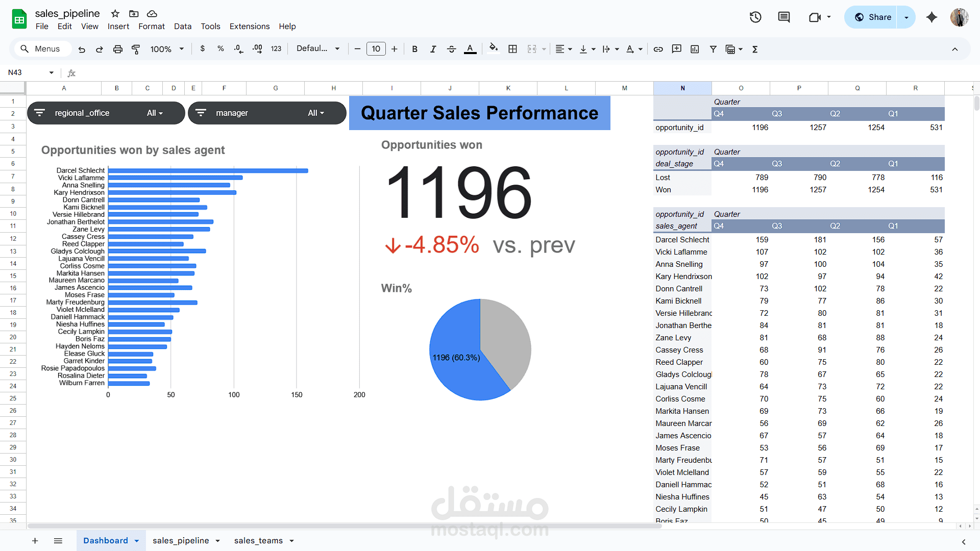This screenshot has width=980, height=551.
Task: Click the create filter icon
Action: click(713, 49)
